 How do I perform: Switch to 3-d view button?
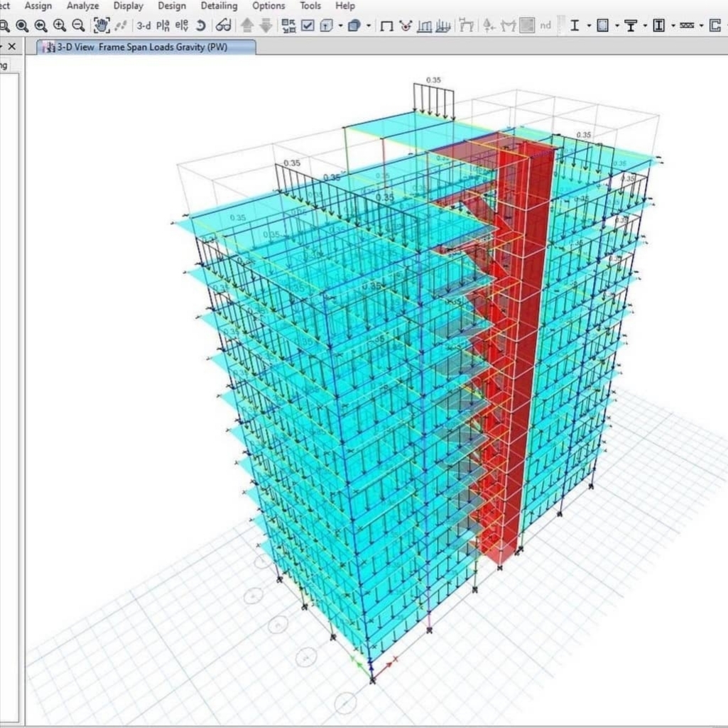(143, 26)
